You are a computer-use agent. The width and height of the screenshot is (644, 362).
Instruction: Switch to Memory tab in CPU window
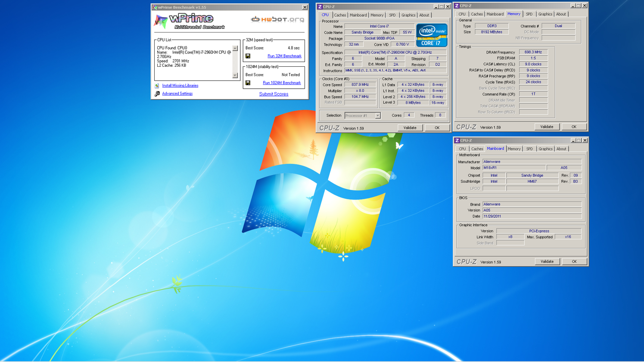point(377,15)
